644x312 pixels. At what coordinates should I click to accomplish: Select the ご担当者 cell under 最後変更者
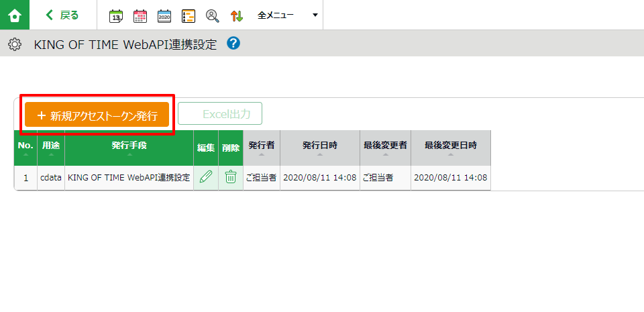(385, 178)
